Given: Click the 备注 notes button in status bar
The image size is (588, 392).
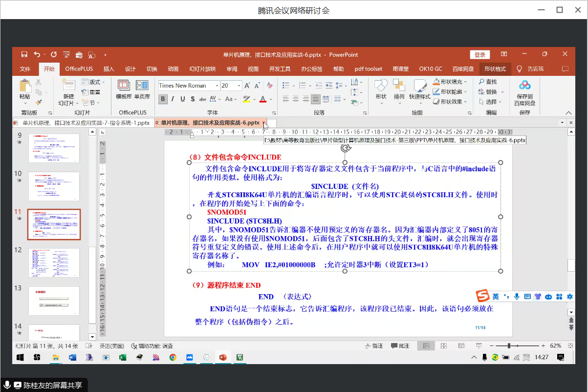Looking at the screenshot, I should 374,346.
